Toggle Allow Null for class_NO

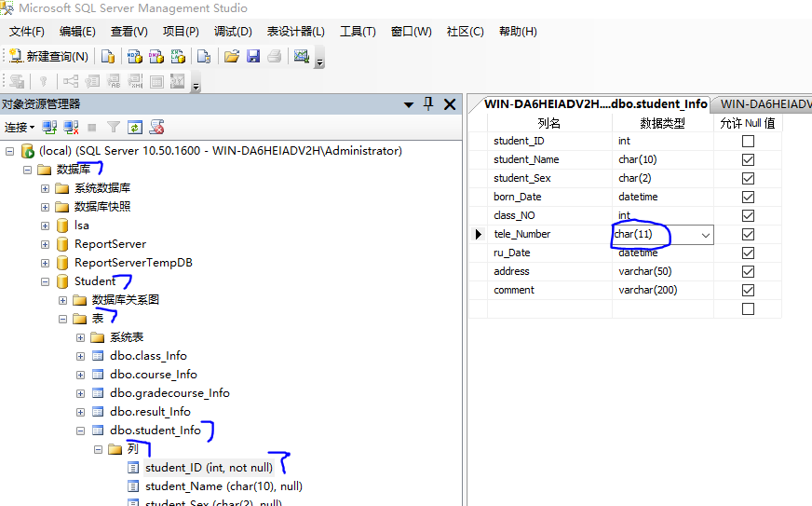748,215
